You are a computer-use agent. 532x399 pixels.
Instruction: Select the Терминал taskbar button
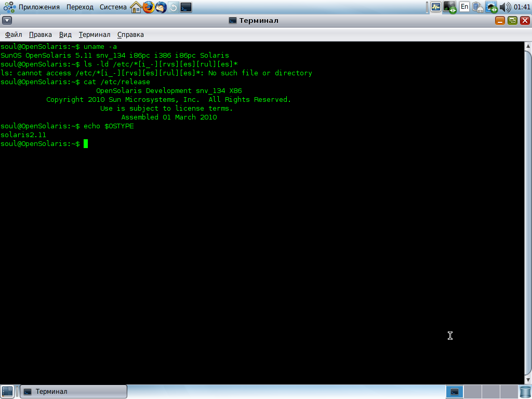pyautogui.click(x=74, y=392)
